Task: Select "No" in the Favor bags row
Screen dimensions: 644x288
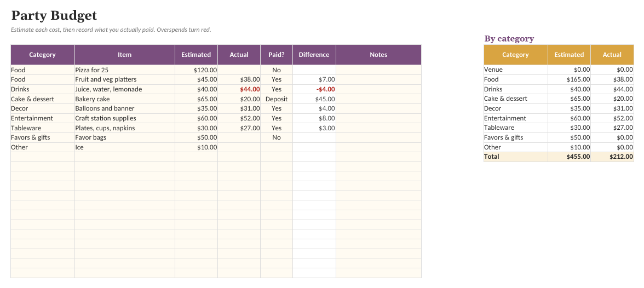Action: 277,137
